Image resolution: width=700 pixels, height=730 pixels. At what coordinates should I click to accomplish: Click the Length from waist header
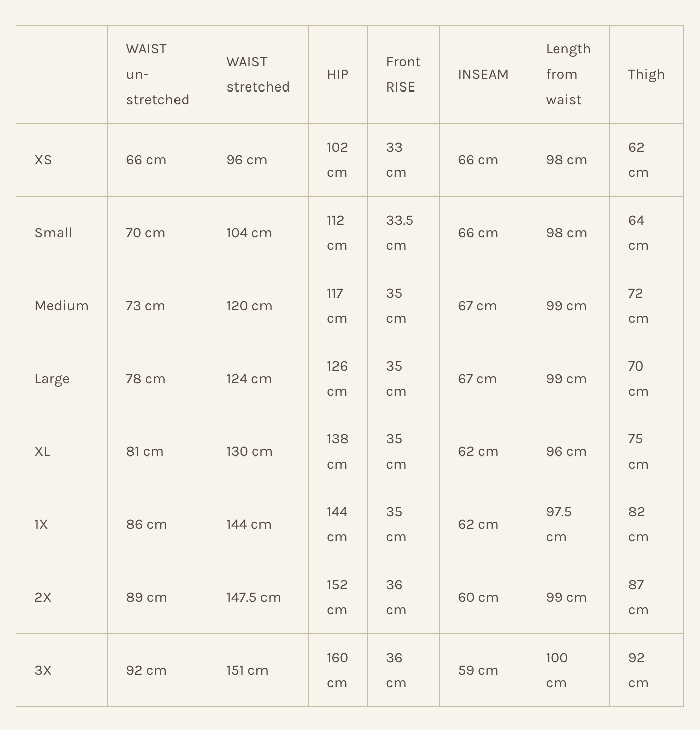[568, 74]
